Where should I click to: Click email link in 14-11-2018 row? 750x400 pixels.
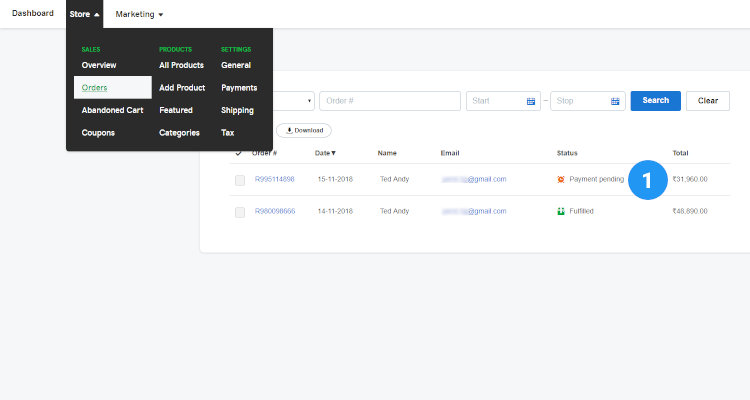(474, 211)
